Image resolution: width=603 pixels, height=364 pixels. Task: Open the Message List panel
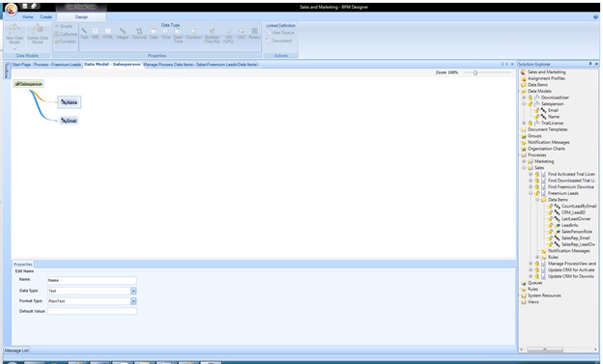[16, 350]
